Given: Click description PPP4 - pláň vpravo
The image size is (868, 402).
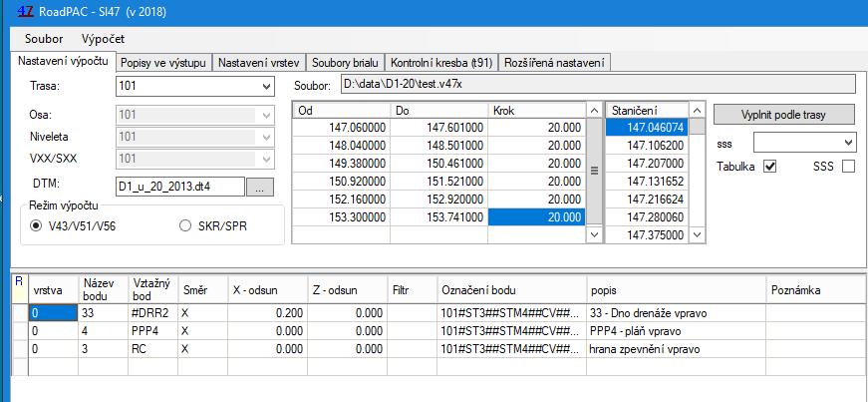Looking at the screenshot, I should click(x=676, y=331).
